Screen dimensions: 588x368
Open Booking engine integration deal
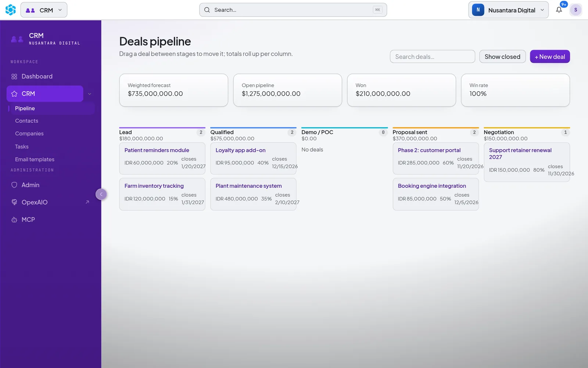tap(435, 194)
